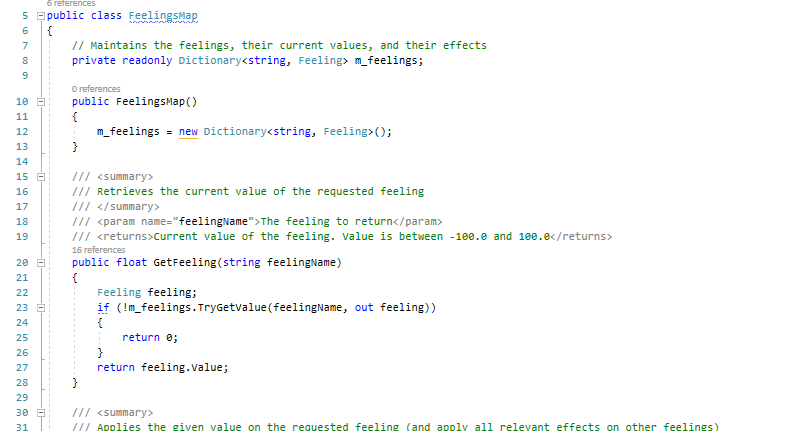The width and height of the screenshot is (792, 431).
Task: Select line number 12 in the margin
Action: 22,132
